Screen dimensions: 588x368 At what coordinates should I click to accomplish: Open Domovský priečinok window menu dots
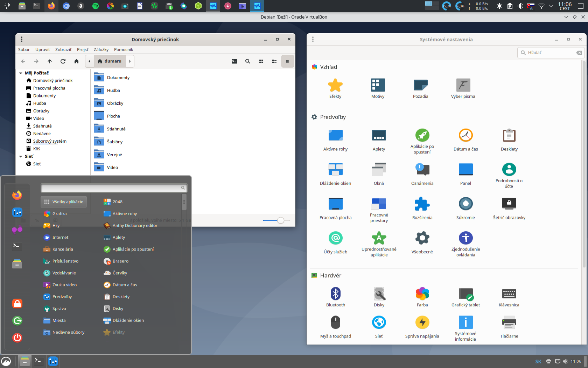tap(22, 39)
